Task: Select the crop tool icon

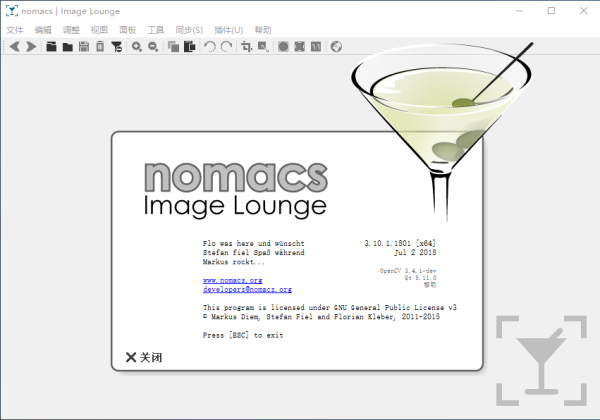Action: (x=246, y=47)
